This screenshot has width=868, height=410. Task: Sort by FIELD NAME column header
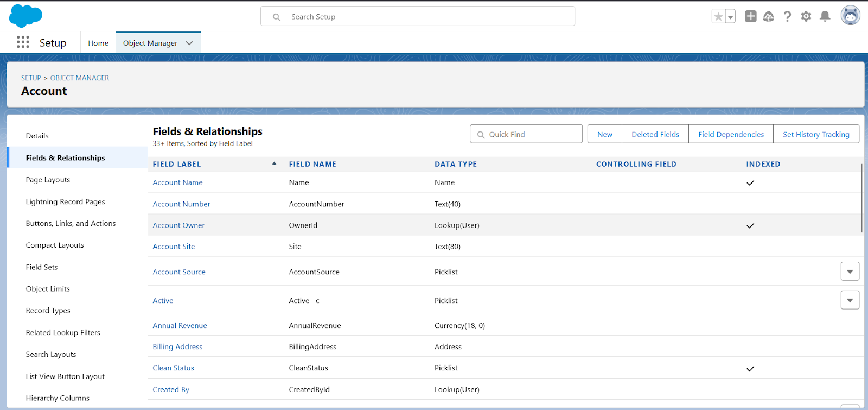(x=312, y=164)
